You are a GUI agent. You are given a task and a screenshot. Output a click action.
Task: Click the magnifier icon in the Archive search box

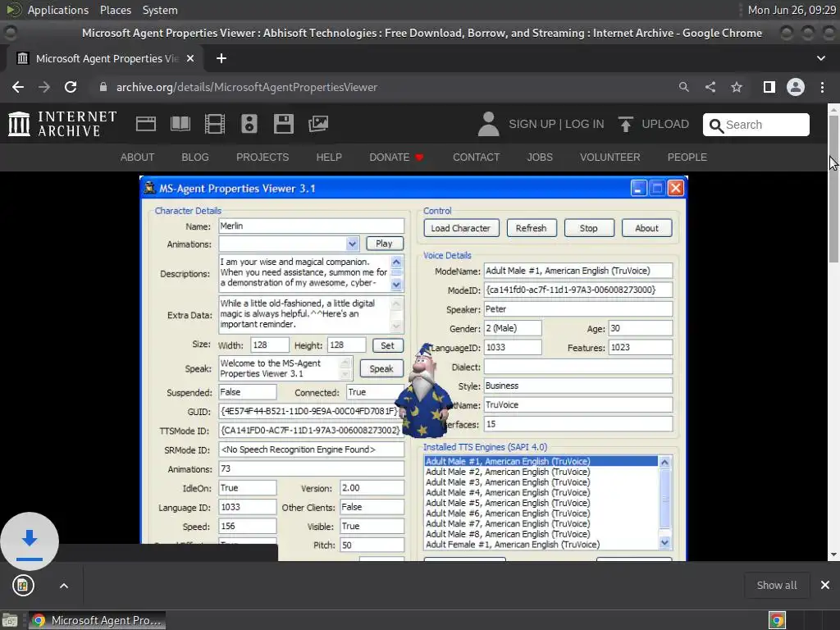click(715, 126)
